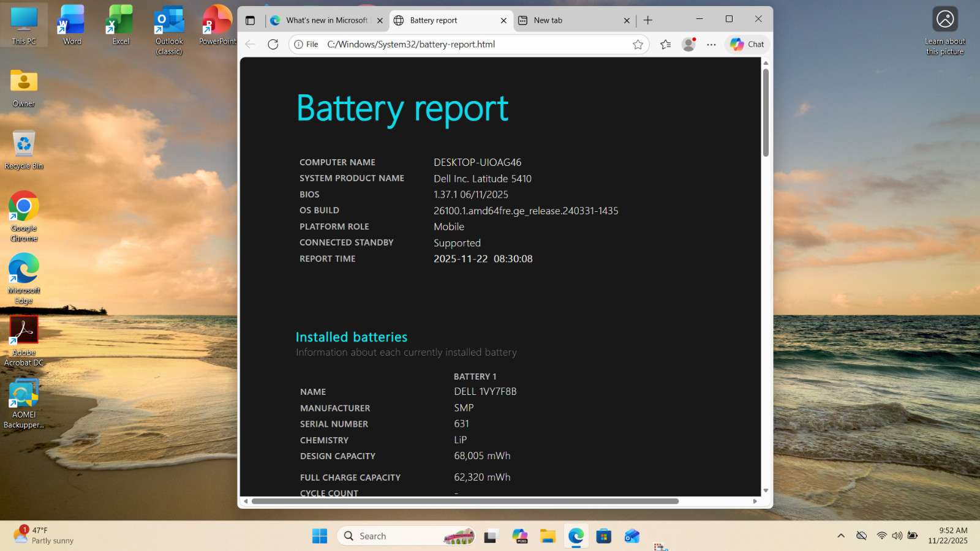Click the horizontal scrollbar thumb
Screen dimensions: 980x551
coord(465,501)
